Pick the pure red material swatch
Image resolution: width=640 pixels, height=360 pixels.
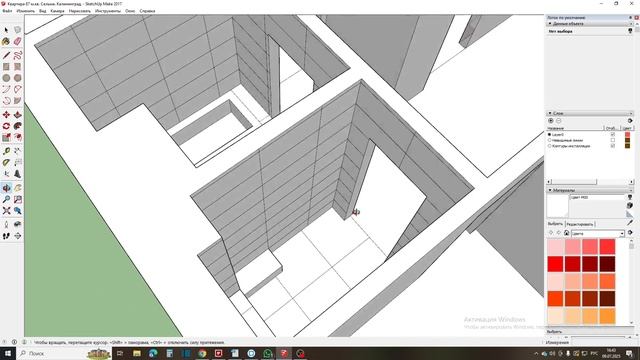tap(556, 264)
